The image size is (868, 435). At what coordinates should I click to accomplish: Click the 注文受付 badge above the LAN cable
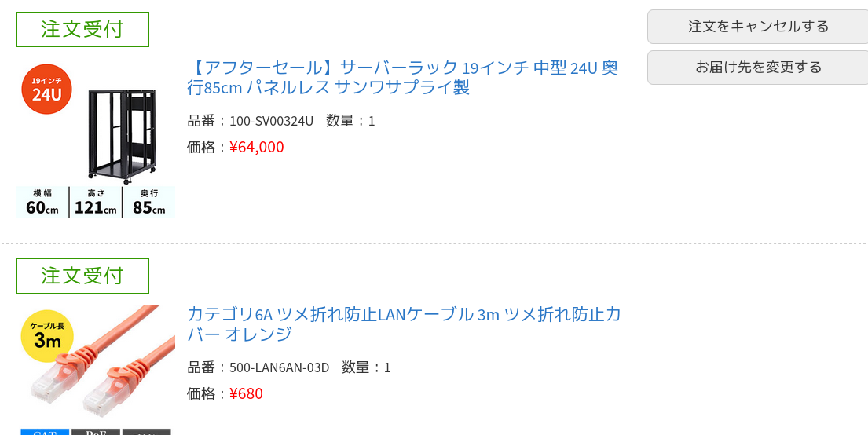pos(82,276)
